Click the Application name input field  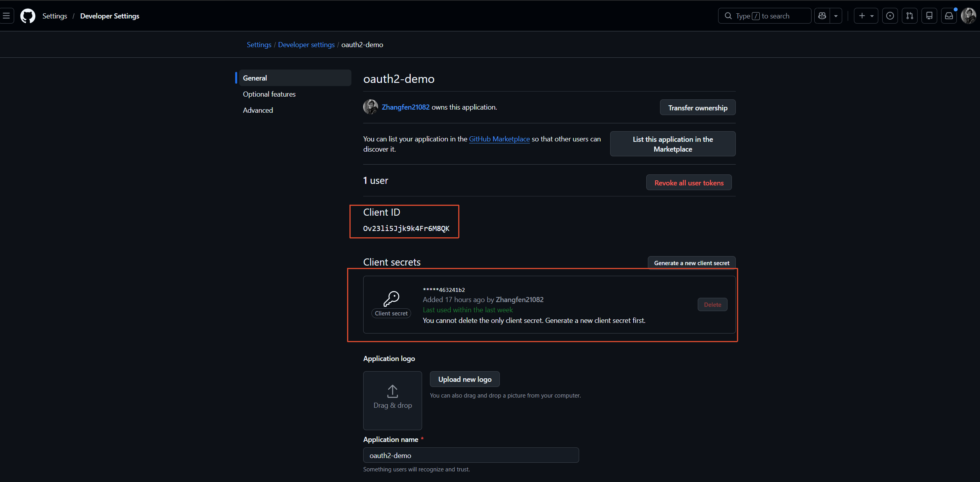tap(471, 455)
